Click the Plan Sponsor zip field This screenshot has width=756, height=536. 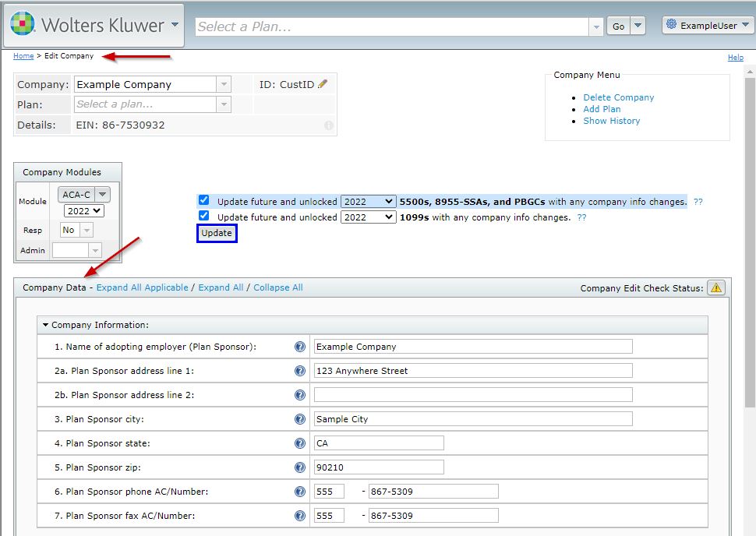pos(379,467)
